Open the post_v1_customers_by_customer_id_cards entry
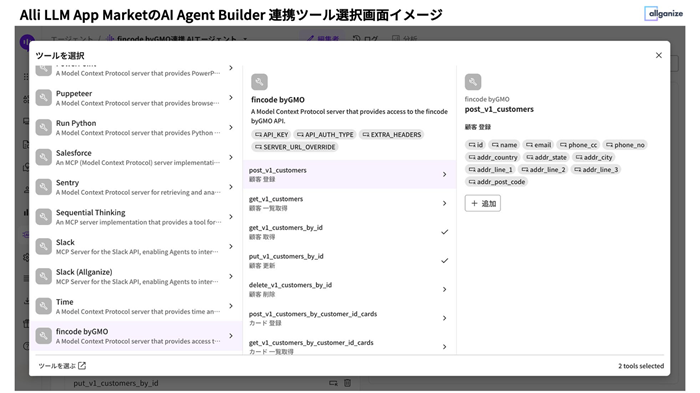 click(349, 318)
